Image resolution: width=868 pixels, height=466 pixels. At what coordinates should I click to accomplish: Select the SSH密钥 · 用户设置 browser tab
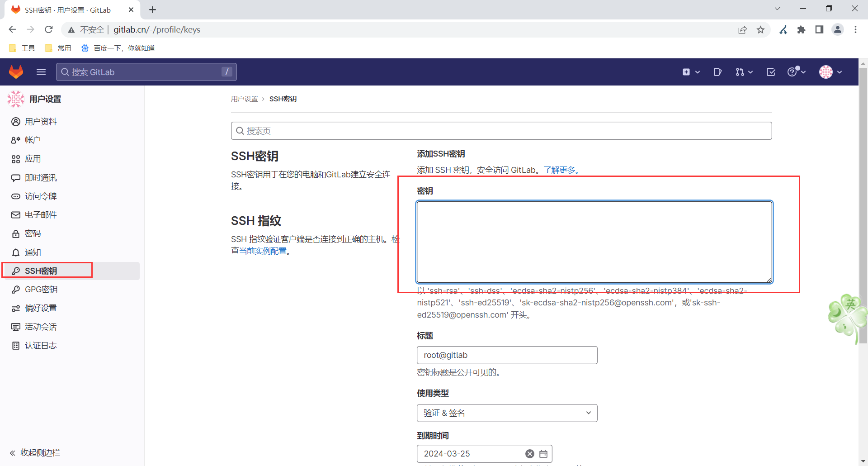(x=72, y=10)
